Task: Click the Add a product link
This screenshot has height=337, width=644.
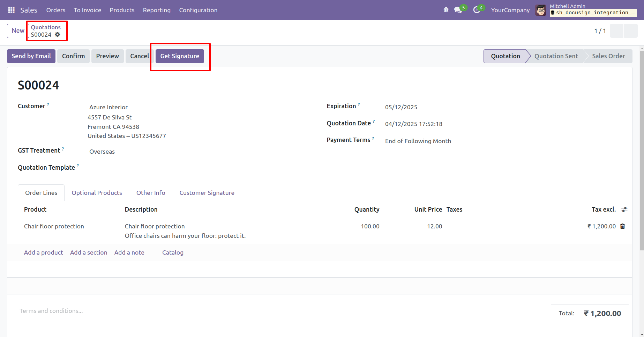Action: 43,252
